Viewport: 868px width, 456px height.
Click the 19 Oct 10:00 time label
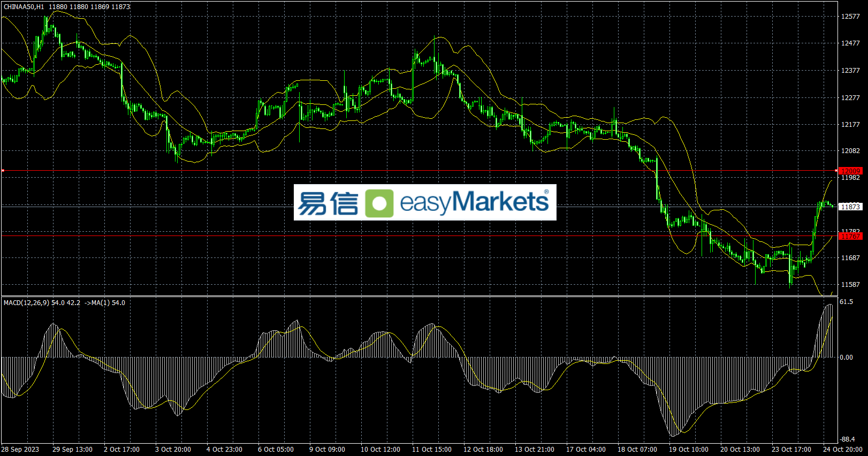tap(689, 450)
